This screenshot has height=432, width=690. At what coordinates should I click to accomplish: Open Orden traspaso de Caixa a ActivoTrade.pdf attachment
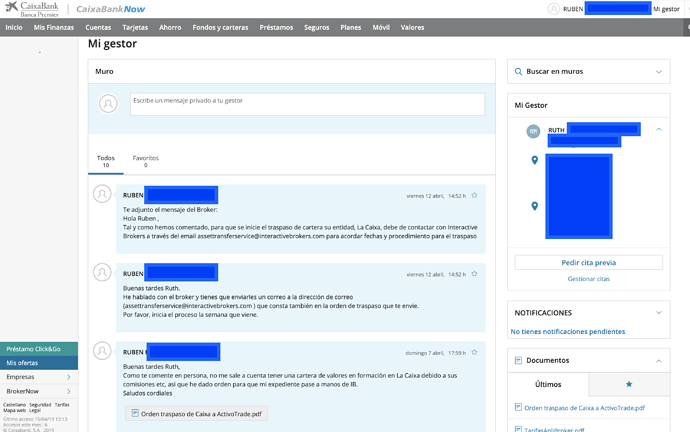[x=197, y=414]
